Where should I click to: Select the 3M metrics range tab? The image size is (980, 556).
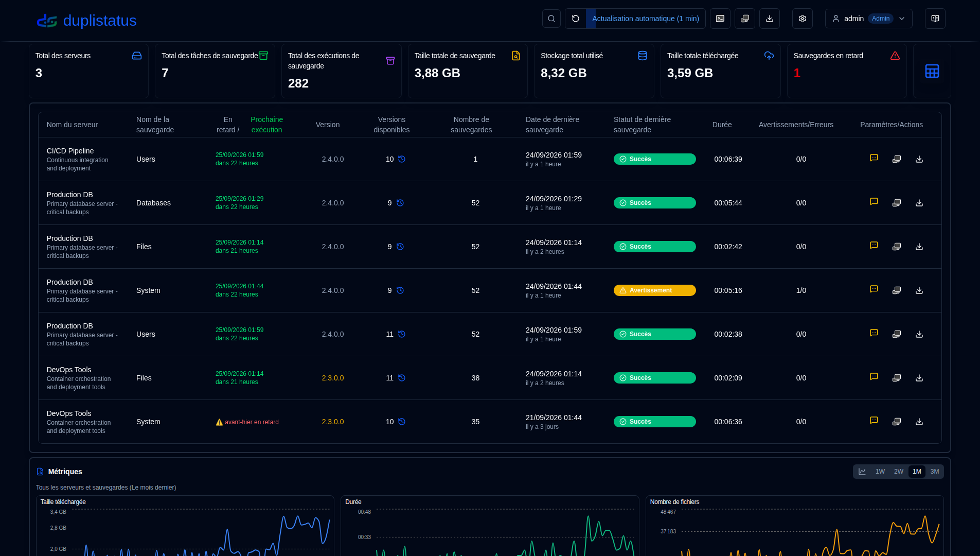934,472
